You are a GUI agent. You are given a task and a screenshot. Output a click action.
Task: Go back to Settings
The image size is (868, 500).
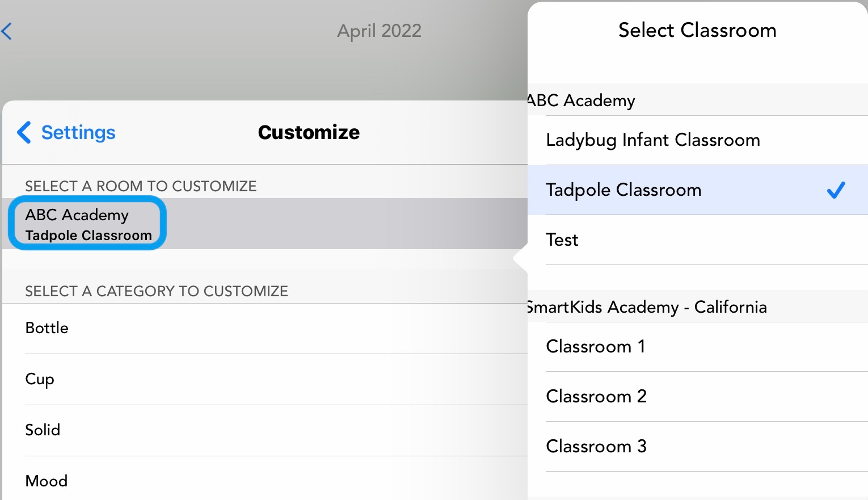[78, 132]
